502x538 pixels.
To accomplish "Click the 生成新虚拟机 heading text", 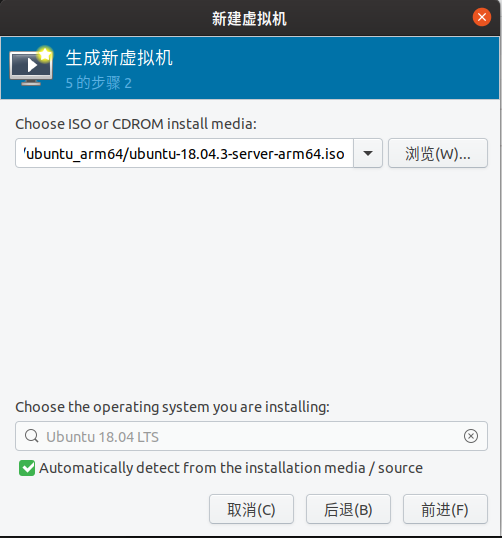I will pos(119,58).
